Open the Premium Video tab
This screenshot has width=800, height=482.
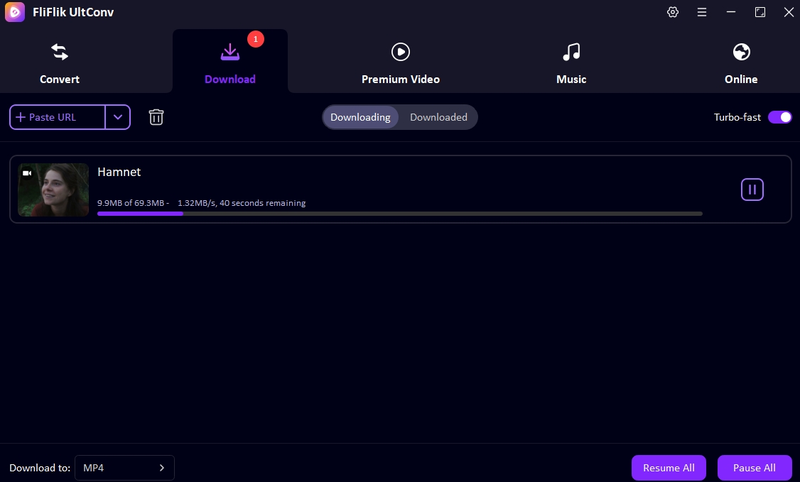click(401, 63)
